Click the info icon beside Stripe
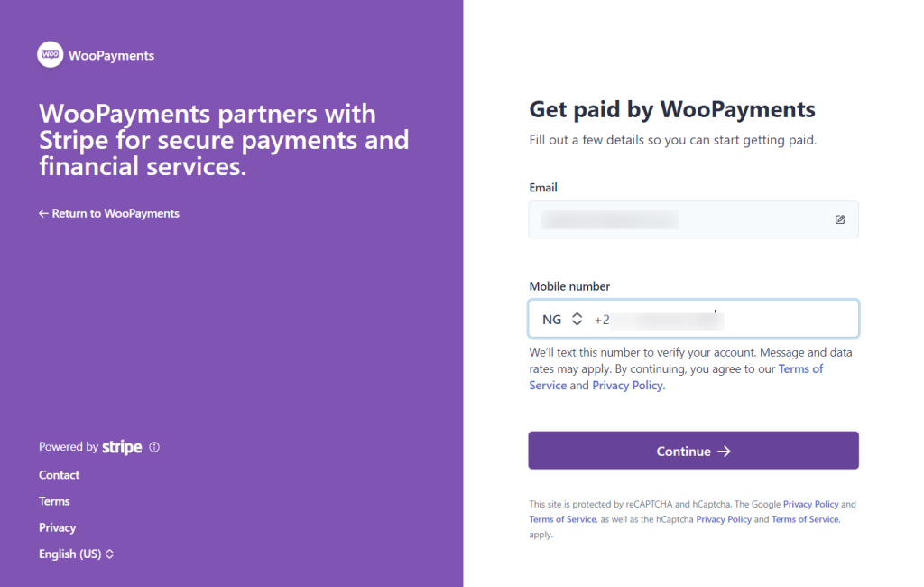Screen dimensions: 924x587 click(154, 447)
